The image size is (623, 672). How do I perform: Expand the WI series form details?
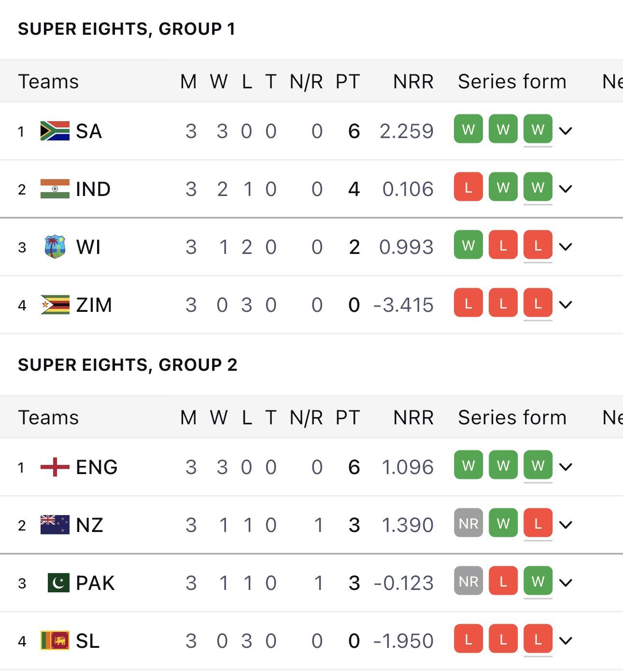566,247
